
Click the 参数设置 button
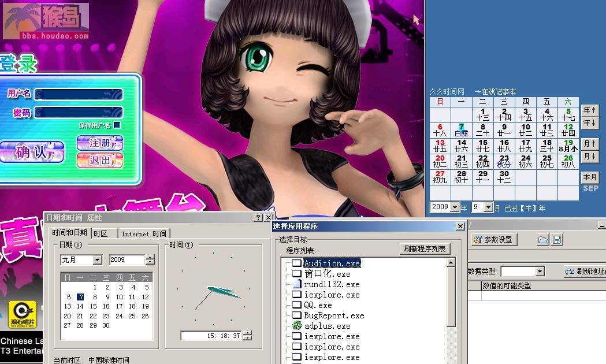[493, 240]
